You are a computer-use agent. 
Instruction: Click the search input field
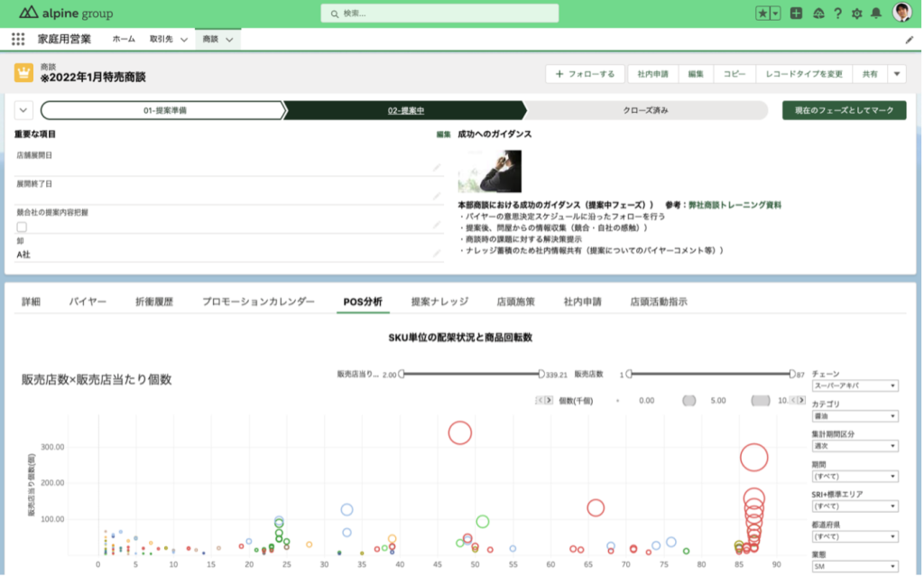439,14
